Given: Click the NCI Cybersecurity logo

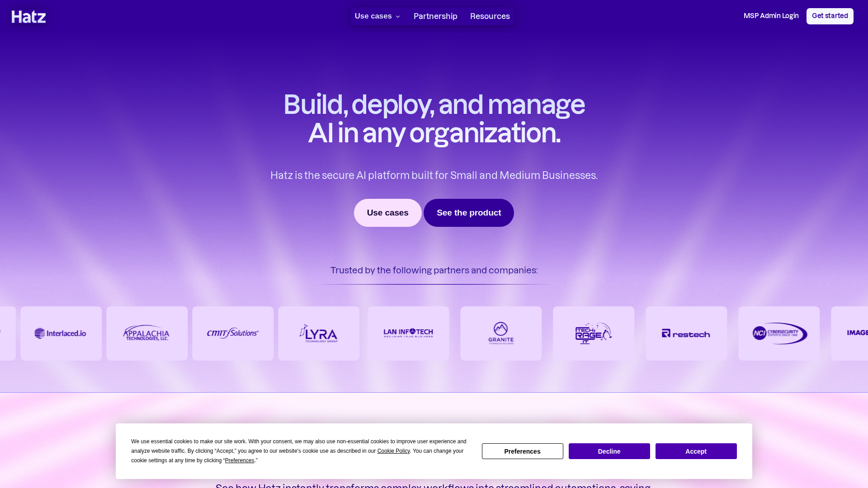Looking at the screenshot, I should tap(779, 333).
